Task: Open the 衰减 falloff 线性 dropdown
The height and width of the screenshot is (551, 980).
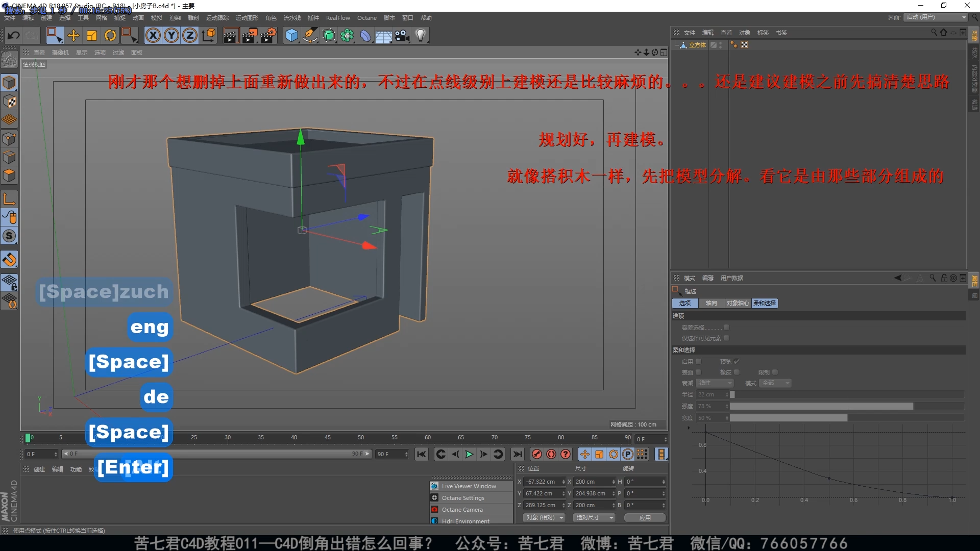Action: pyautogui.click(x=715, y=383)
